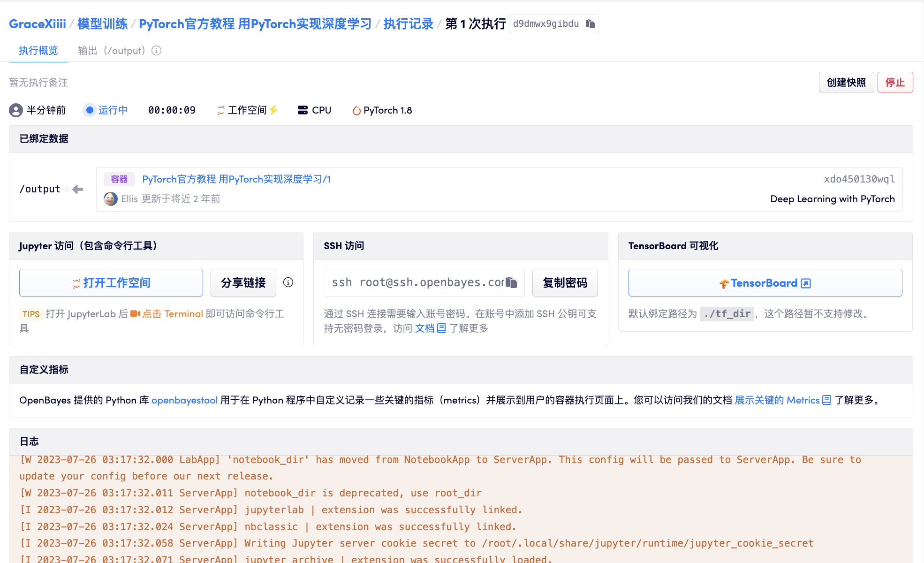Viewport: 924px width, 563px height.
Task: Select the 执行概览 tab
Action: pos(38,51)
